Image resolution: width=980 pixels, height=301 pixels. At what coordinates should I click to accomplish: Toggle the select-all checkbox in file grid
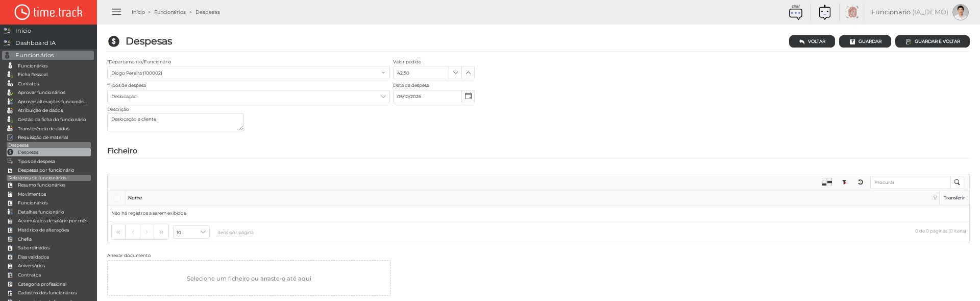click(117, 198)
